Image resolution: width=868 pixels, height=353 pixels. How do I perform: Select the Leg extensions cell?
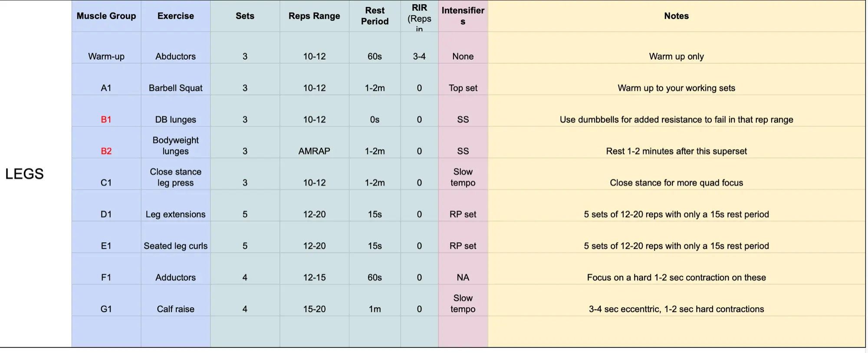click(175, 214)
